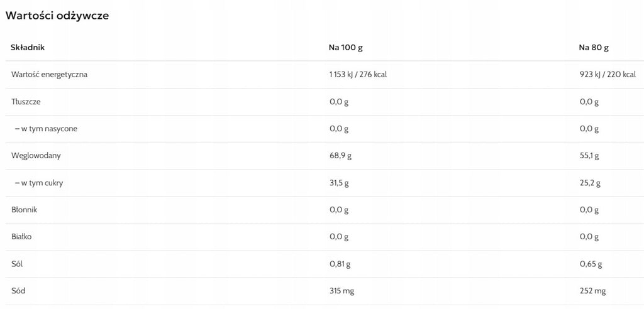Click the '0,81 g' salt value
Image resolution: width=644 pixels, height=309 pixels.
tap(340, 264)
